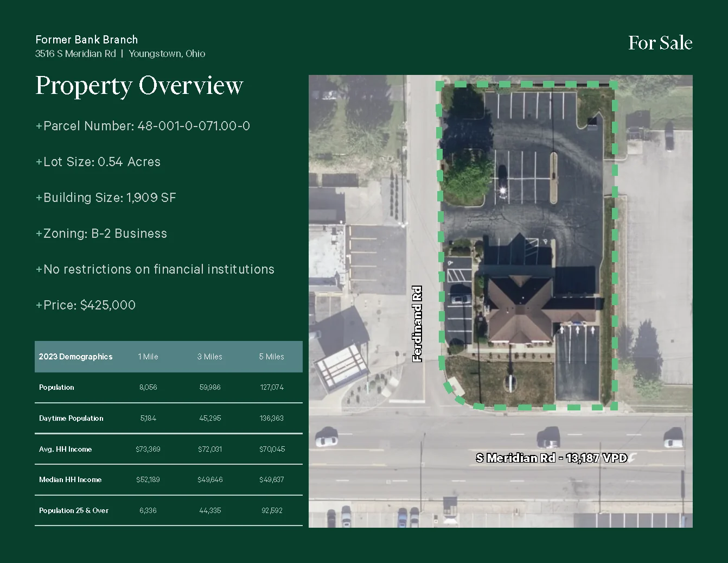Select the 'Former Bank Branch' title
The height and width of the screenshot is (563, 728).
(x=87, y=40)
